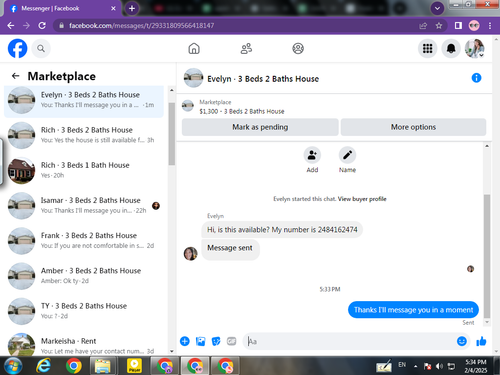Screen dimensions: 500x375
Task: Launch Internet Explorer from the taskbar
Action: pos(44,366)
